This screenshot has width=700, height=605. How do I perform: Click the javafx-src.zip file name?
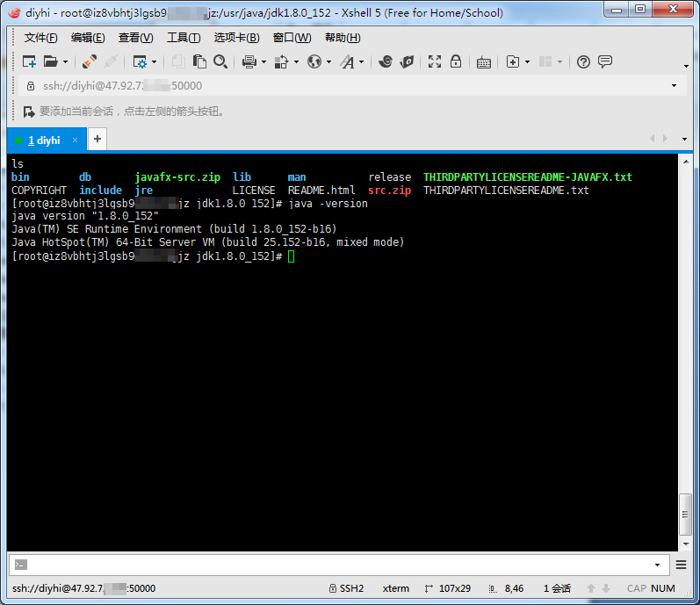[177, 177]
